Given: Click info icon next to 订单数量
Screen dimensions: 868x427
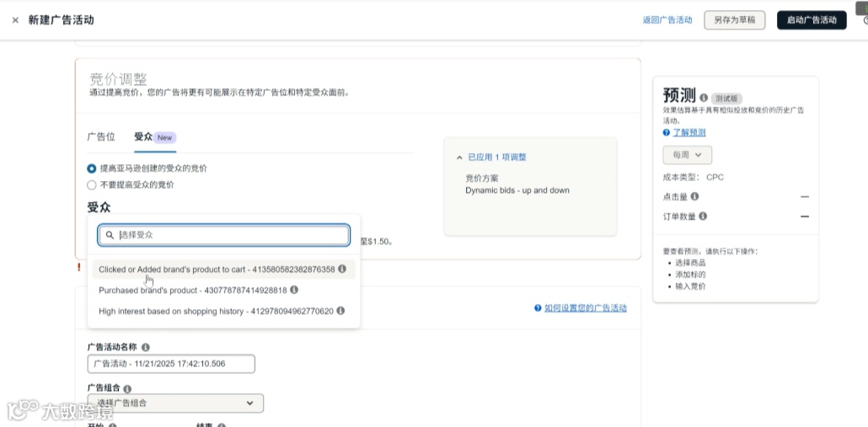Looking at the screenshot, I should 703,216.
